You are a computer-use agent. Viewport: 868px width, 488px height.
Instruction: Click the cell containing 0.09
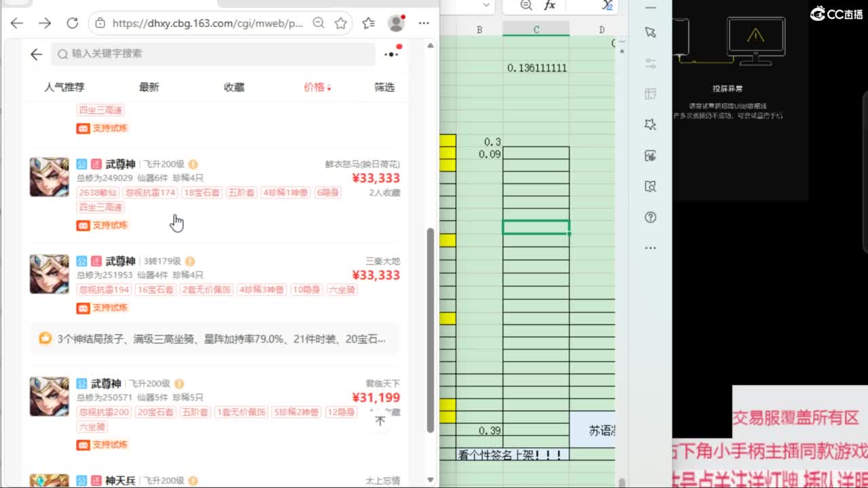coord(479,154)
